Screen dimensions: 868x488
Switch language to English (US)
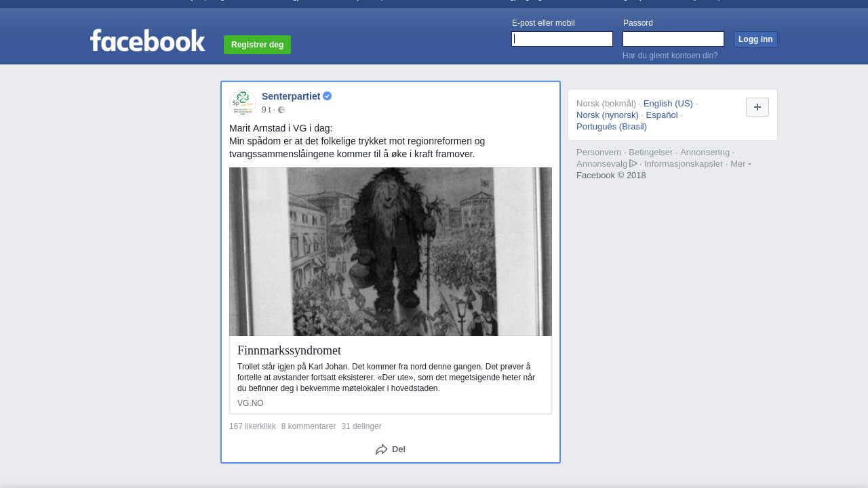668,104
